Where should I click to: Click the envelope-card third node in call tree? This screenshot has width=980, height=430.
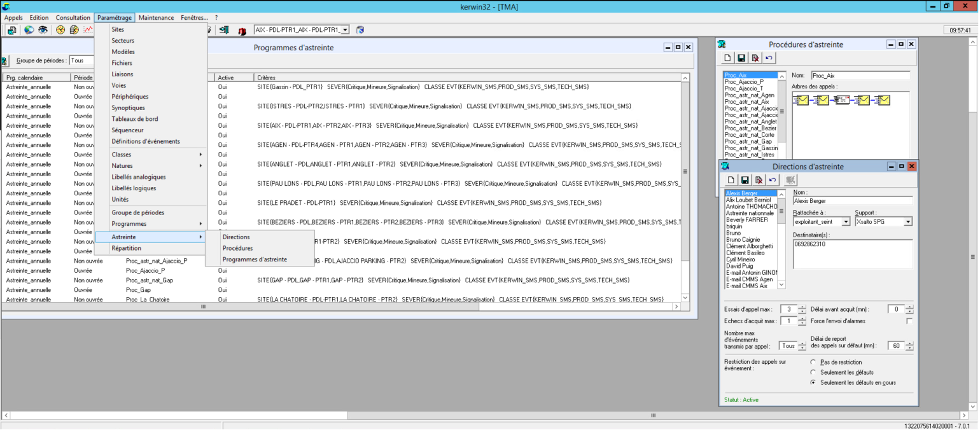(842, 100)
